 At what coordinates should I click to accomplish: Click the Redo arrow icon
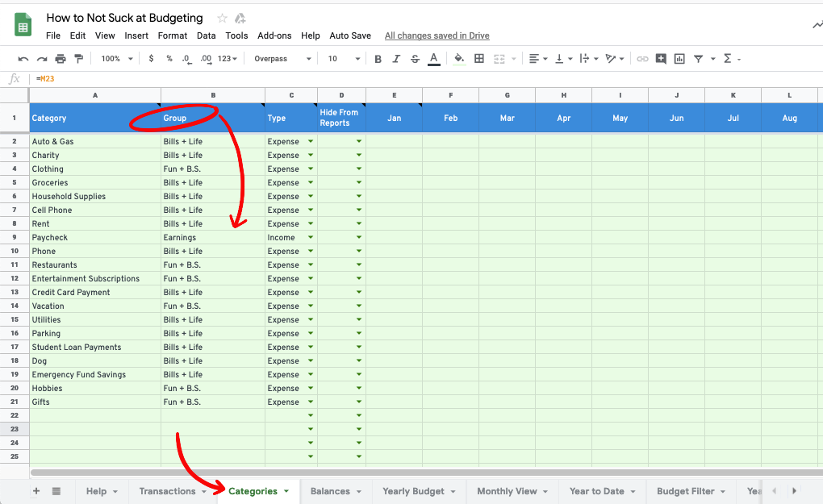point(42,59)
